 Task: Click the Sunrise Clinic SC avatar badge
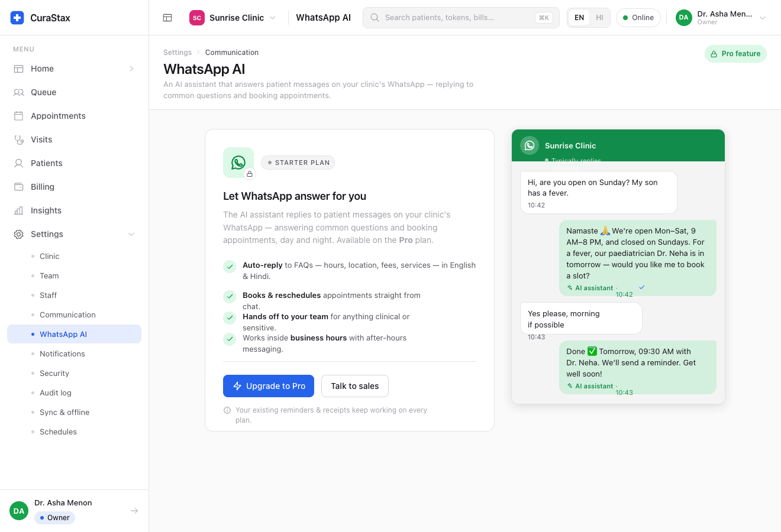coord(197,18)
